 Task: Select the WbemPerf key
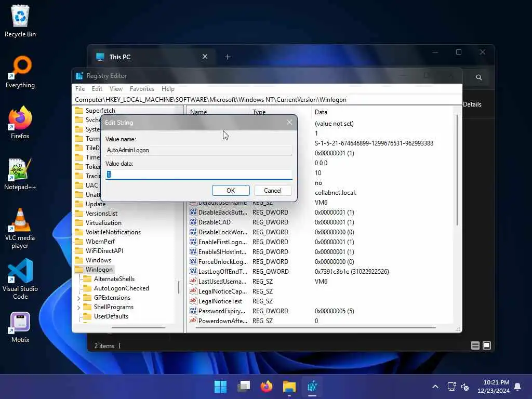click(100, 242)
